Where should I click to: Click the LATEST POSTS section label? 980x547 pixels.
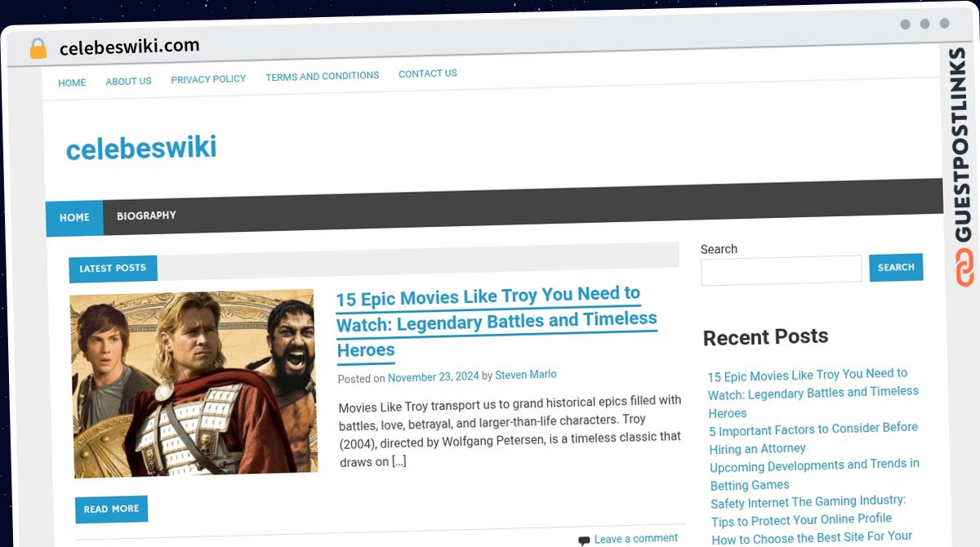pyautogui.click(x=113, y=268)
